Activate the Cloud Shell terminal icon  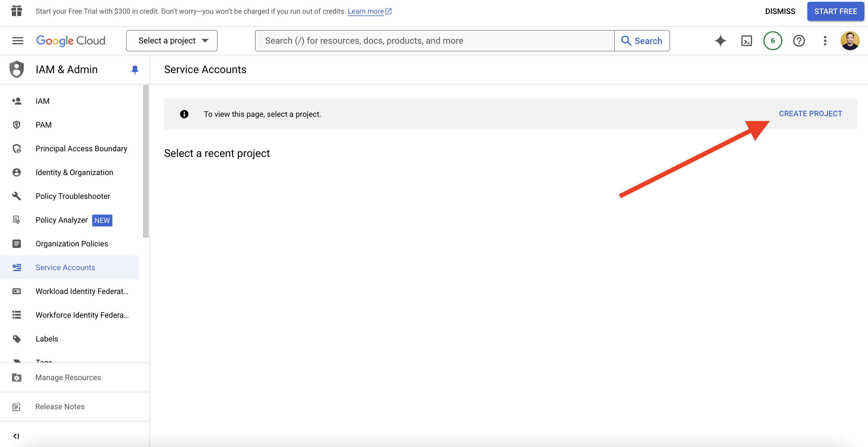(746, 41)
